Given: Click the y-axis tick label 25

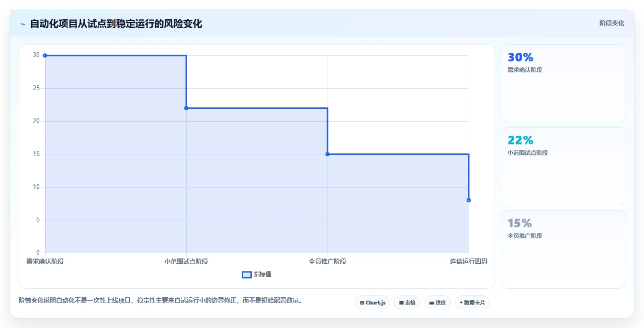Looking at the screenshot, I should [x=36, y=88].
